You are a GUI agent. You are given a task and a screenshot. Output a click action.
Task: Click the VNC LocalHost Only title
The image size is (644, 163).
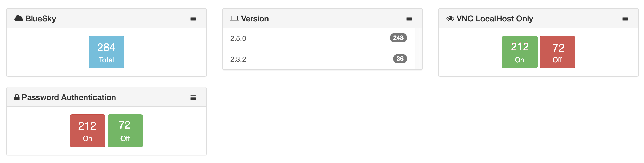(x=495, y=19)
